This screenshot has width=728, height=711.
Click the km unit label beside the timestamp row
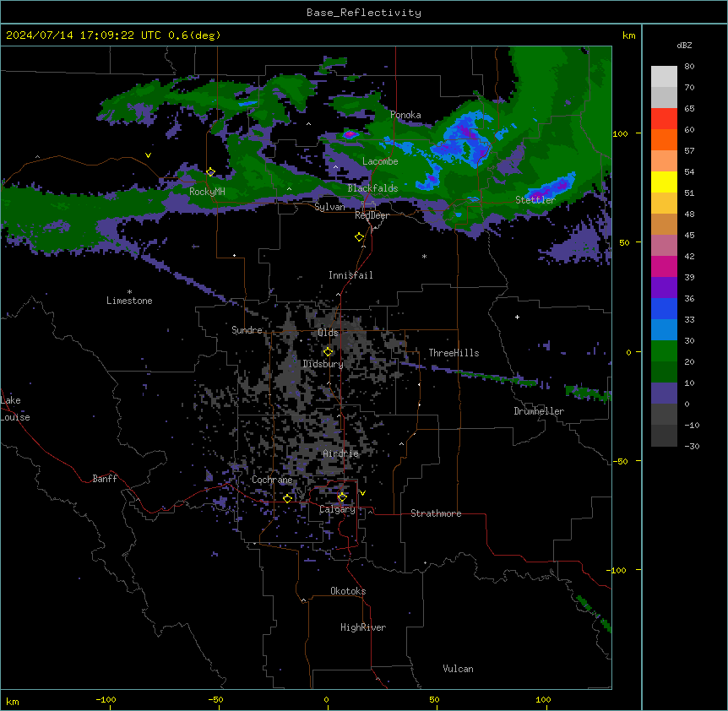click(629, 35)
